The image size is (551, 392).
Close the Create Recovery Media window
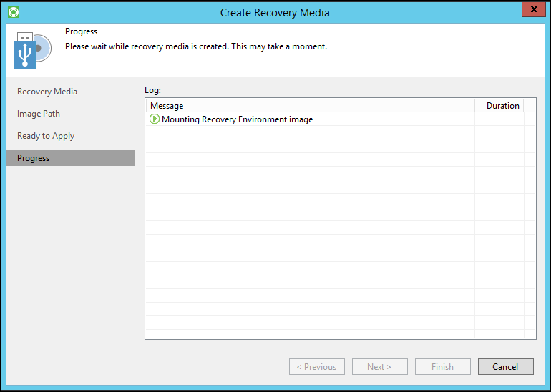click(x=530, y=10)
